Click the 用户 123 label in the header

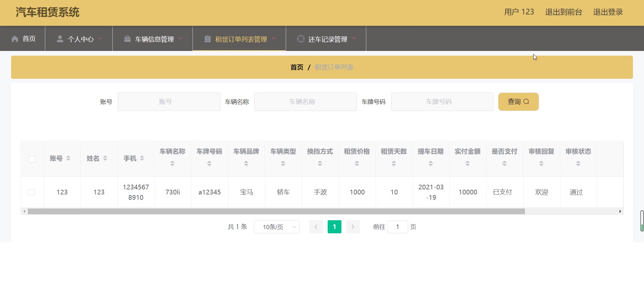pyautogui.click(x=519, y=12)
